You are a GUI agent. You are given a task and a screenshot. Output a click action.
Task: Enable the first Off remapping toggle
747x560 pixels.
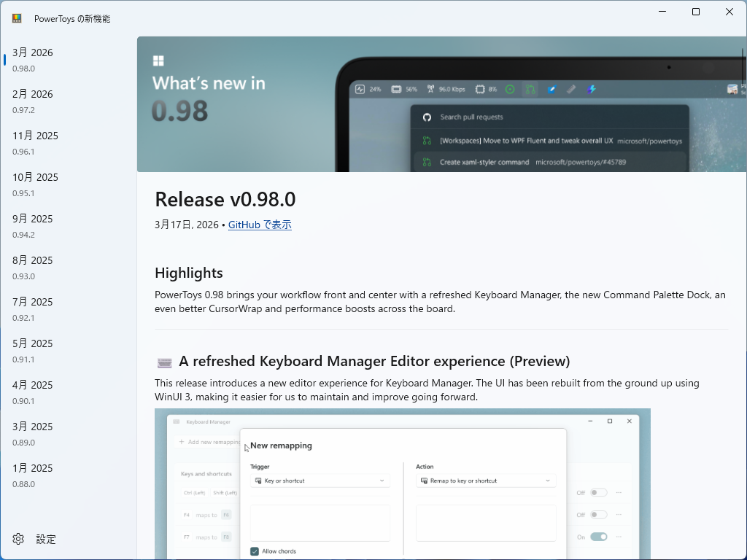click(598, 493)
